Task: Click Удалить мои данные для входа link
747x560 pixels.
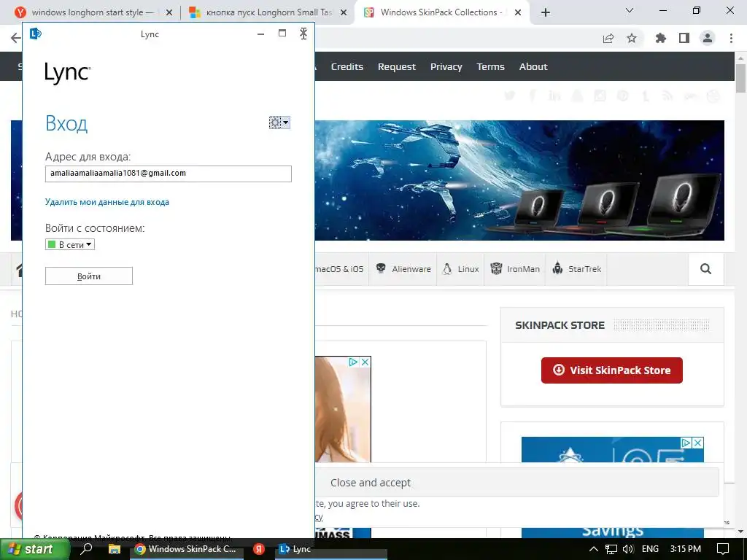Action: point(107,202)
